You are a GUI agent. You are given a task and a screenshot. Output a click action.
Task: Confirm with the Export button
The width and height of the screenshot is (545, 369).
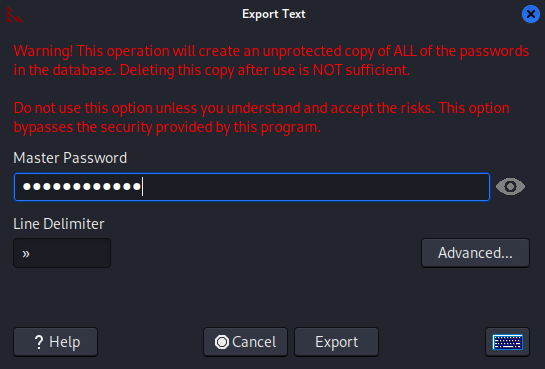tap(336, 342)
